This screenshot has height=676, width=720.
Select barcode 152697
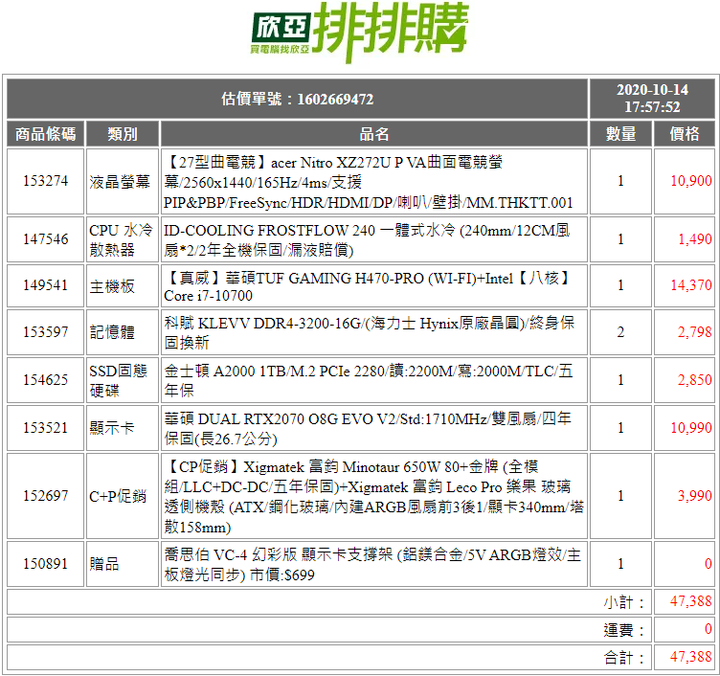(45, 496)
